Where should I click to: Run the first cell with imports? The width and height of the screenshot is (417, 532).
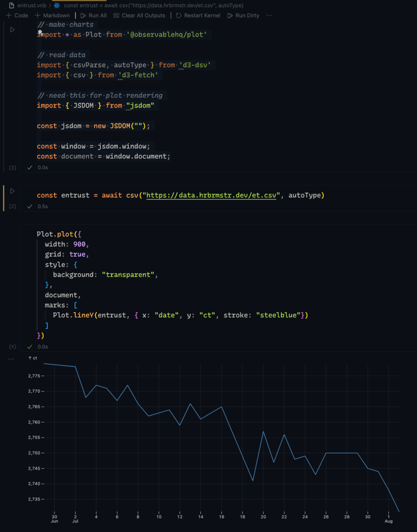coord(13,30)
